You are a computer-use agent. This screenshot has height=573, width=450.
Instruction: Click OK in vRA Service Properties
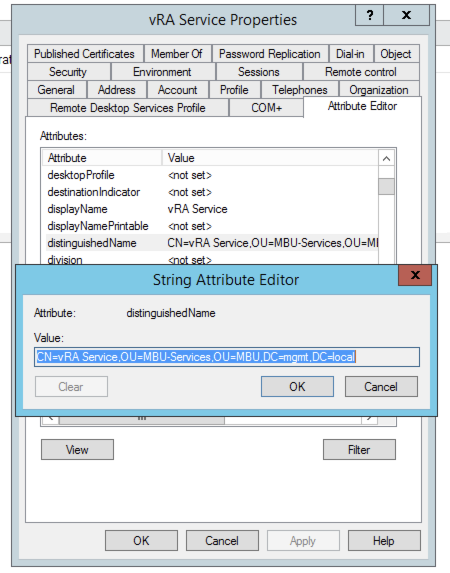(x=141, y=540)
